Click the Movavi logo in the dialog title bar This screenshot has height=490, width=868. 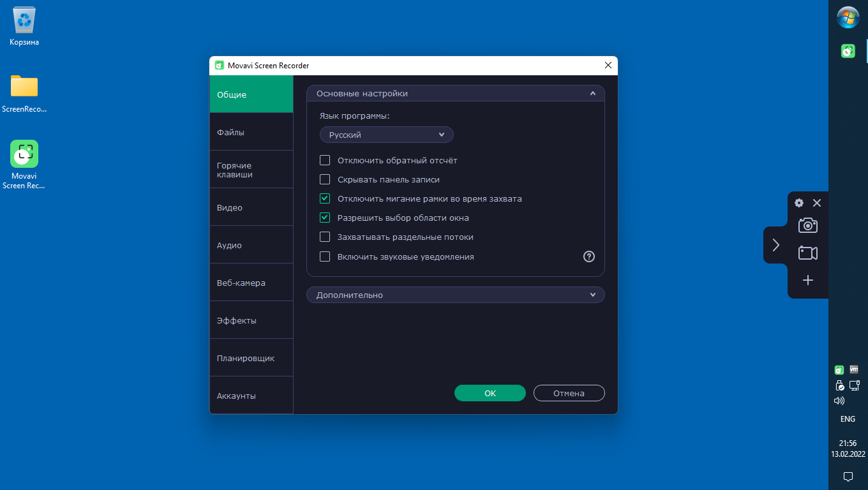coord(220,65)
